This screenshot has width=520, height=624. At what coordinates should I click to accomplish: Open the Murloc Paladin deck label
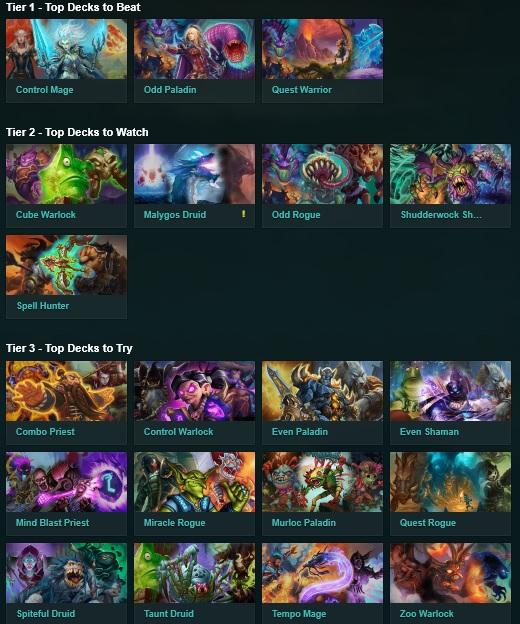pyautogui.click(x=304, y=523)
